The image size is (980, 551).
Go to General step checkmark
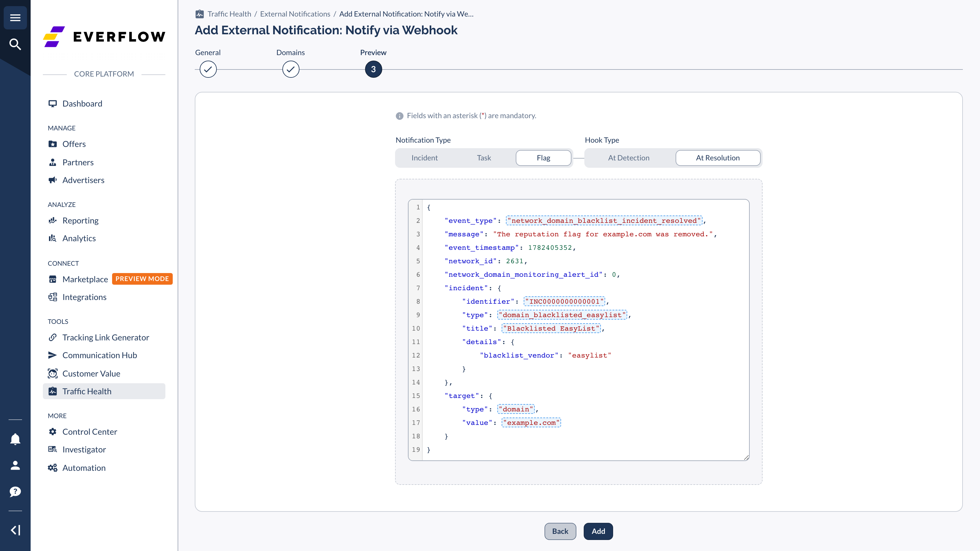point(208,69)
